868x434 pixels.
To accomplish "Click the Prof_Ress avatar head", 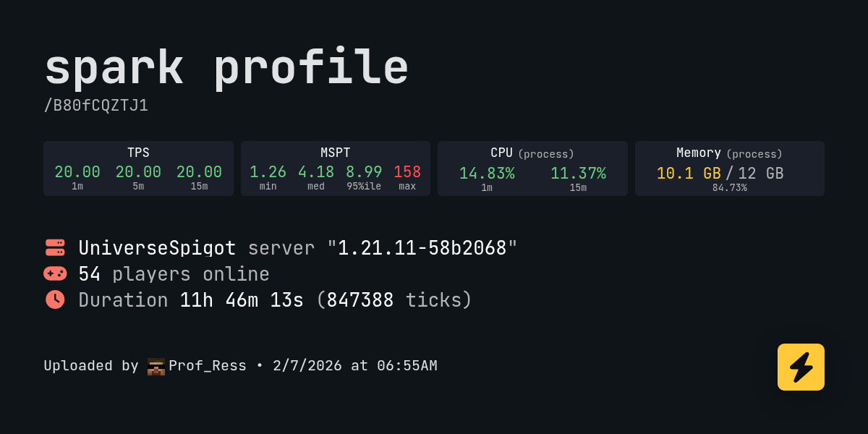I will tap(156, 366).
